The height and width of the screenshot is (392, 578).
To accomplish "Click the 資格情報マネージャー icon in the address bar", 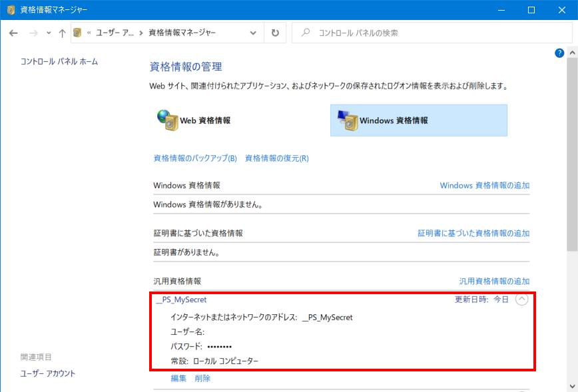I will tap(78, 32).
